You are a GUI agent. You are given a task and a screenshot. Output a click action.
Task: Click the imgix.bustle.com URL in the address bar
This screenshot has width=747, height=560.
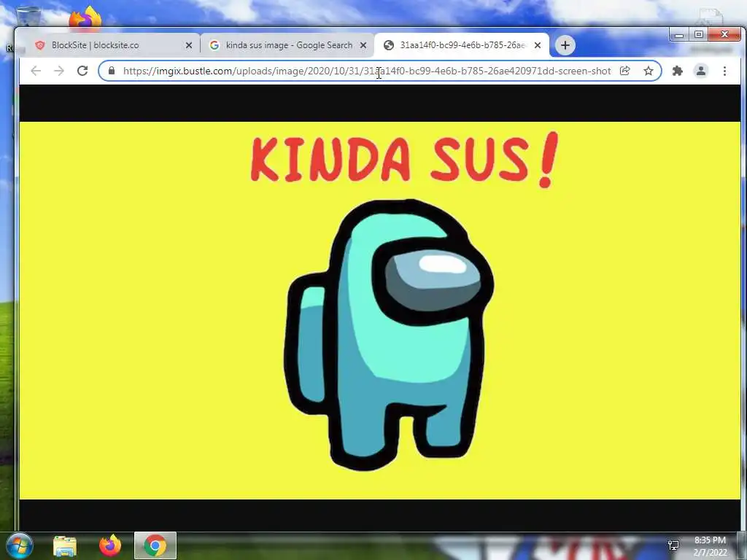pyautogui.click(x=367, y=71)
